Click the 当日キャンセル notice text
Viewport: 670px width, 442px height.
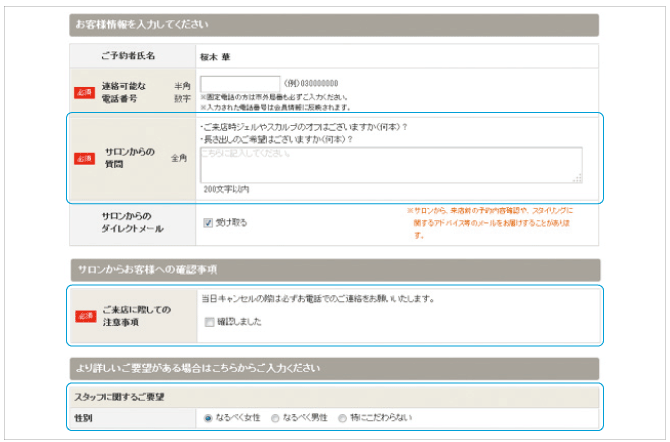pos(318,299)
